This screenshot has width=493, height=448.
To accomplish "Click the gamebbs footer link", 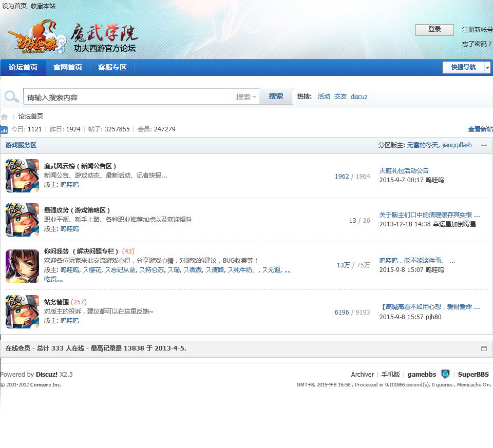I will click(x=422, y=375).
